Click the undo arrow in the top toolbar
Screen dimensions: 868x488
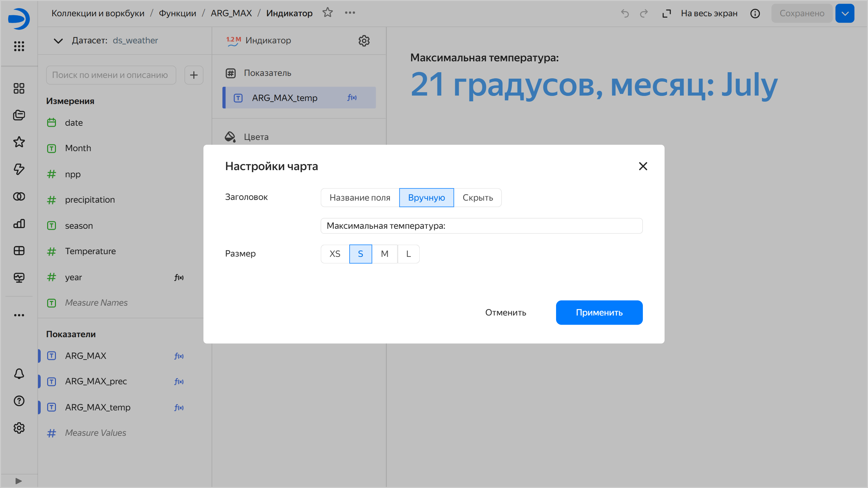[x=625, y=13]
